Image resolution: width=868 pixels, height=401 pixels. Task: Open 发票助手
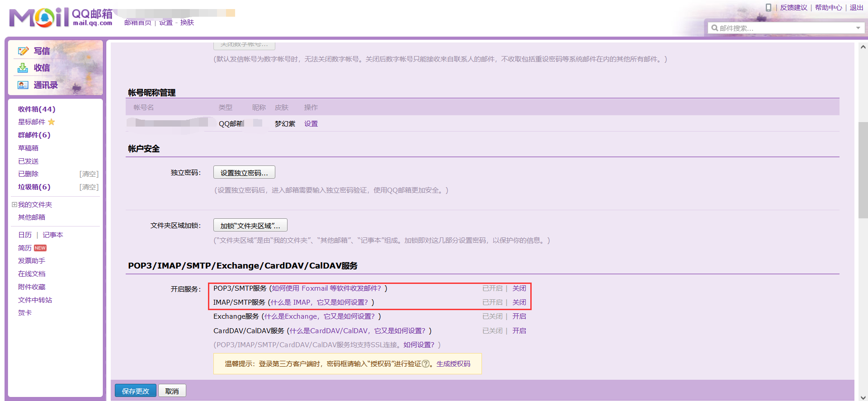coord(32,261)
